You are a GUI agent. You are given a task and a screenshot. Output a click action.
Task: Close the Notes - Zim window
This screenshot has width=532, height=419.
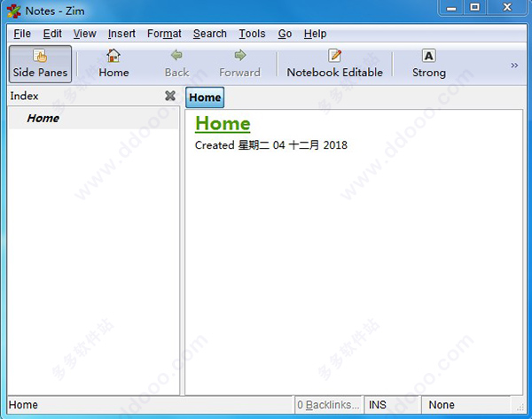pos(507,7)
